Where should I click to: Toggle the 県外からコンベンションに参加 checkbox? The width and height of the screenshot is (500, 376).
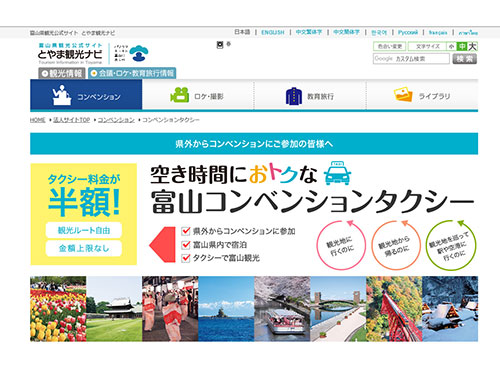pyautogui.click(x=186, y=231)
